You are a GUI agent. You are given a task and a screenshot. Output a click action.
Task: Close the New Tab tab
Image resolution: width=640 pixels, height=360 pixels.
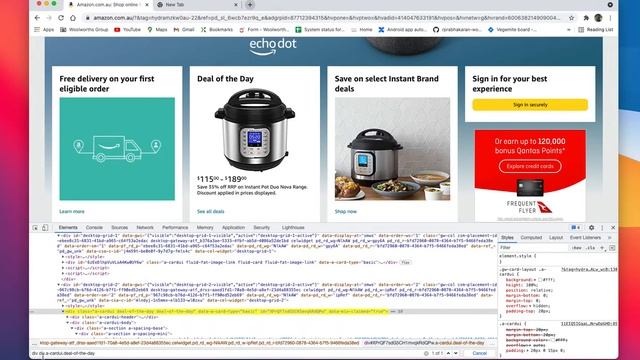click(x=236, y=5)
